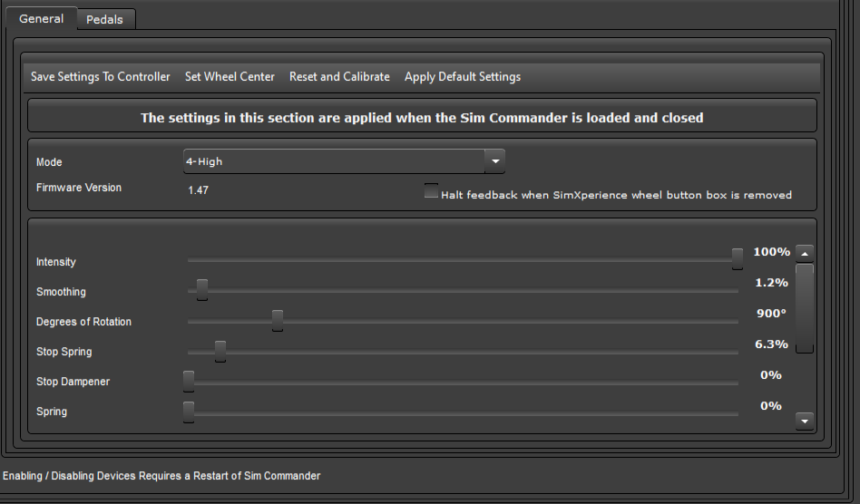Image resolution: width=860 pixels, height=504 pixels.
Task: Click the Degrees of Rotation slider handle
Action: pos(278,321)
